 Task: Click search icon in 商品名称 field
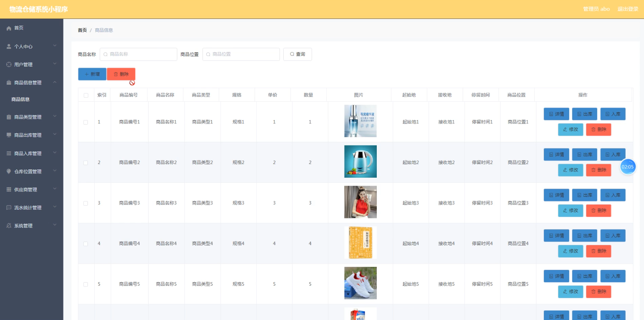tap(105, 54)
